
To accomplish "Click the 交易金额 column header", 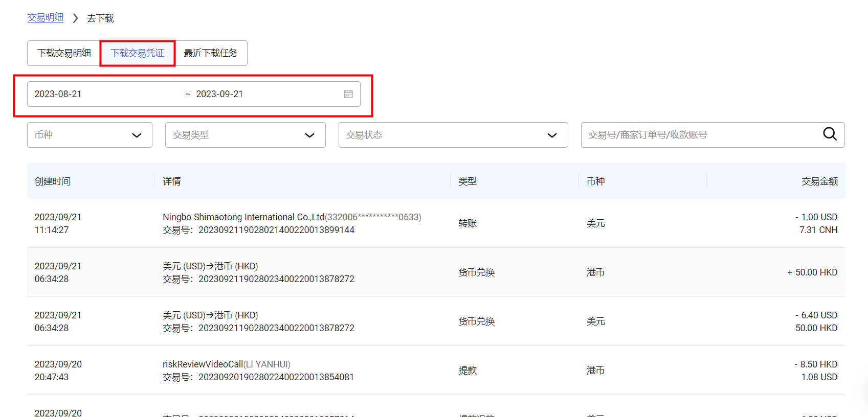I will coord(819,181).
